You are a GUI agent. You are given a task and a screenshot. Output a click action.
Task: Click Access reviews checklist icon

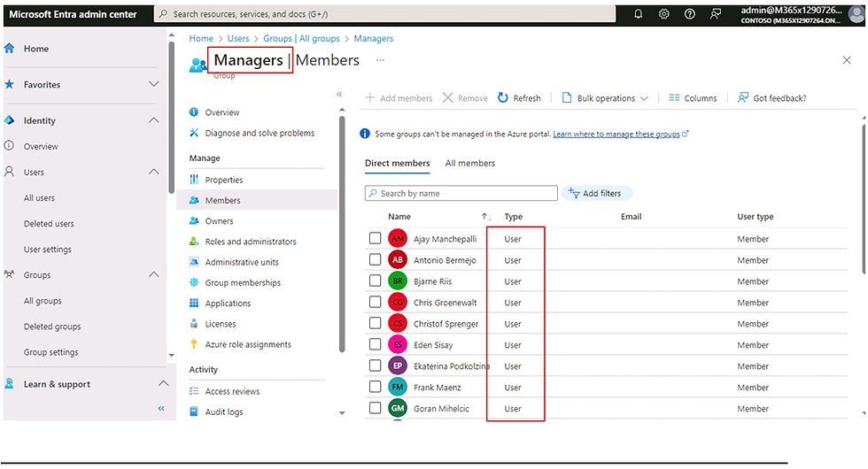click(x=194, y=391)
